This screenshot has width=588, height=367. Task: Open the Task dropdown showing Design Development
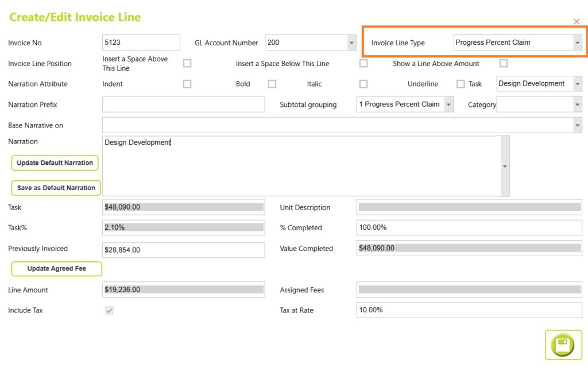(x=578, y=84)
